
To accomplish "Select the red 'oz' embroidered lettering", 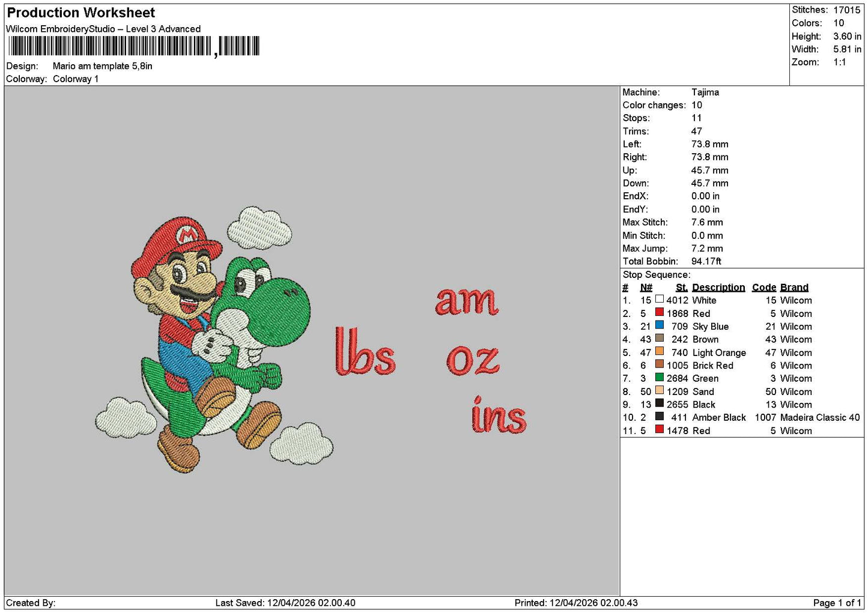I will 473,360.
